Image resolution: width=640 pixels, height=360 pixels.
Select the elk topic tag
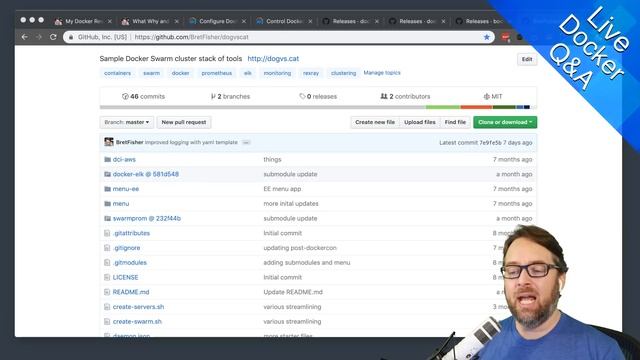(248, 73)
